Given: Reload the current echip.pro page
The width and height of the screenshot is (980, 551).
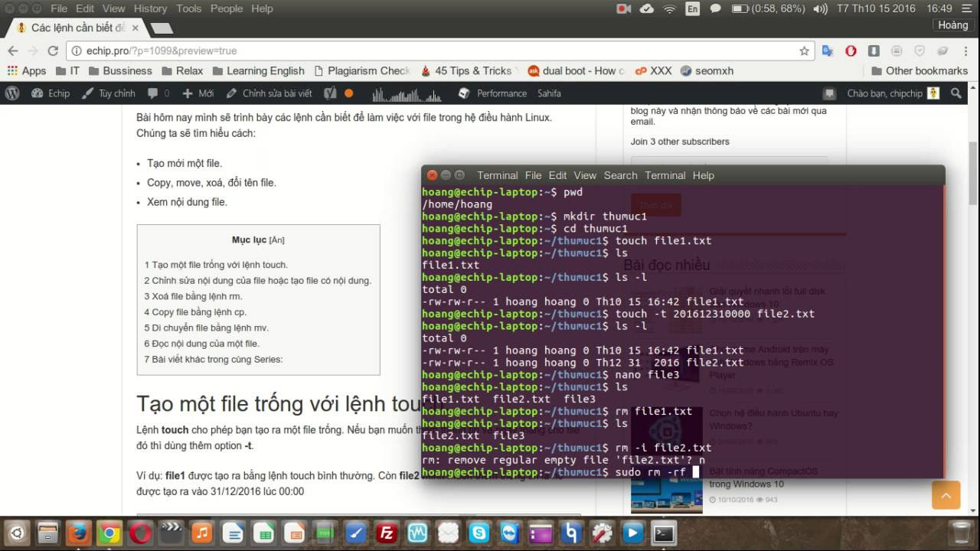Looking at the screenshot, I should tap(53, 51).
